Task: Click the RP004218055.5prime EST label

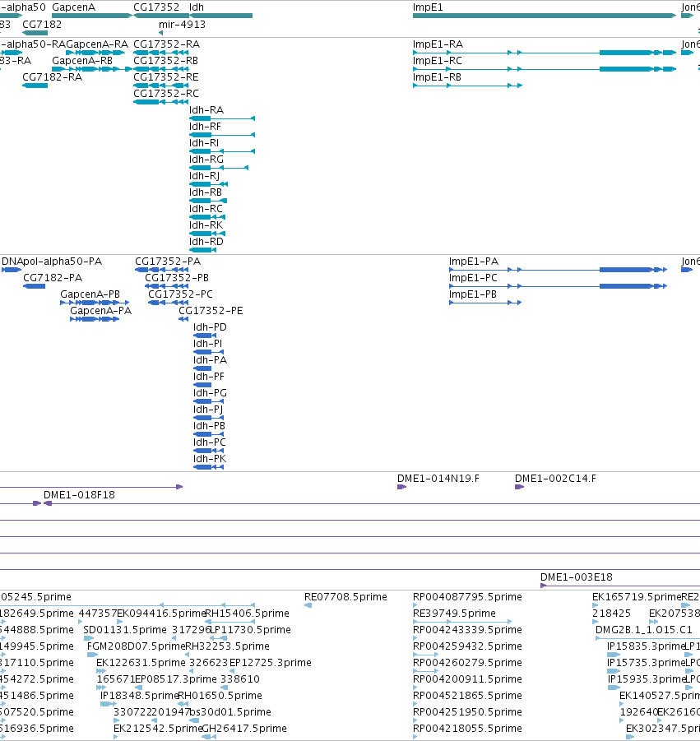Action: (x=467, y=729)
